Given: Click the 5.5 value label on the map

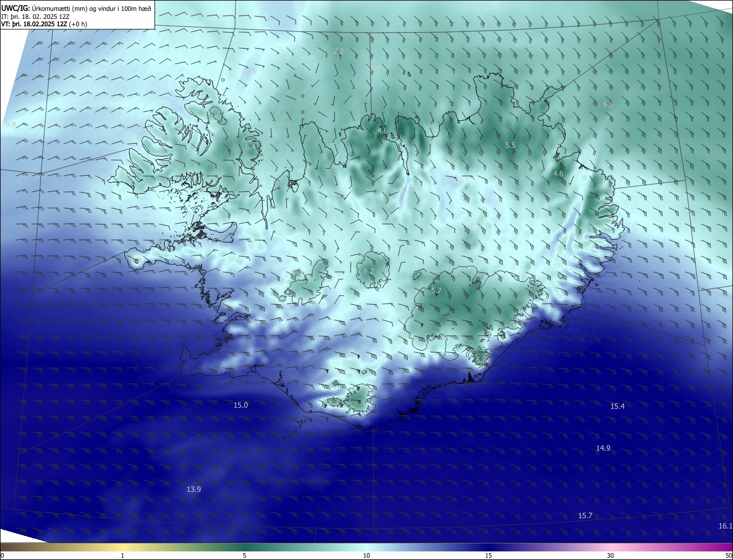Looking at the screenshot, I should click(x=510, y=145).
